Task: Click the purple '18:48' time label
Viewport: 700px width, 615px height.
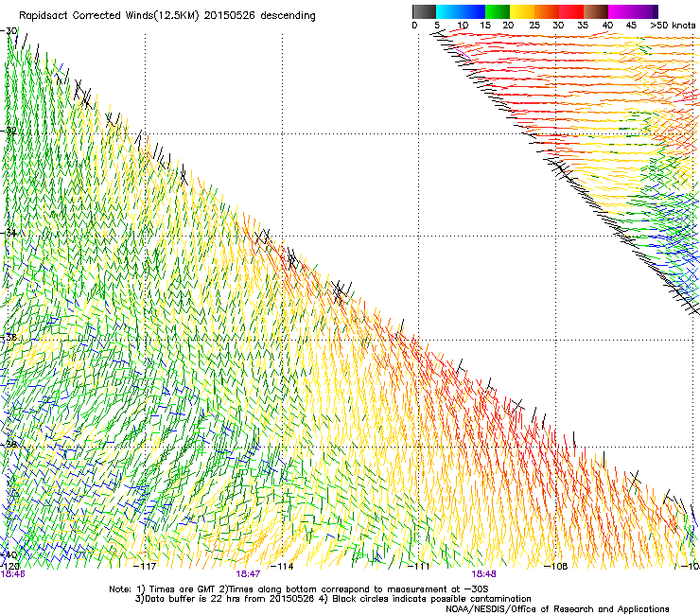Action: click(483, 574)
